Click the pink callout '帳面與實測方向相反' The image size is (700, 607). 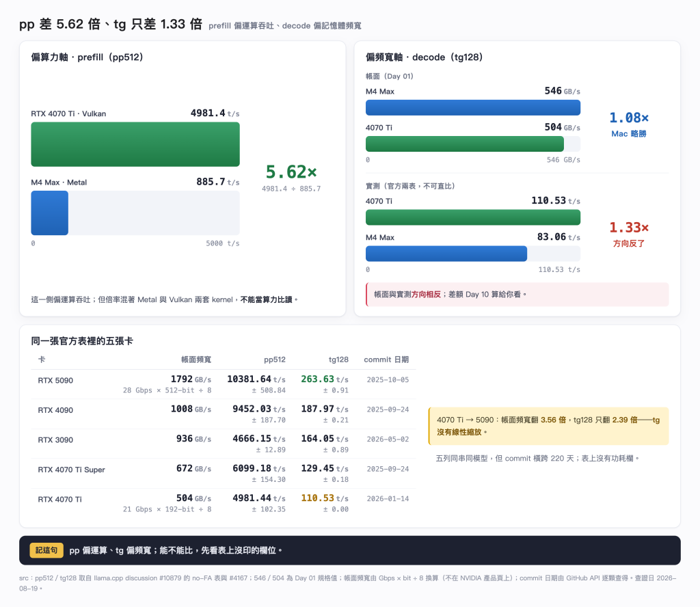tap(517, 295)
